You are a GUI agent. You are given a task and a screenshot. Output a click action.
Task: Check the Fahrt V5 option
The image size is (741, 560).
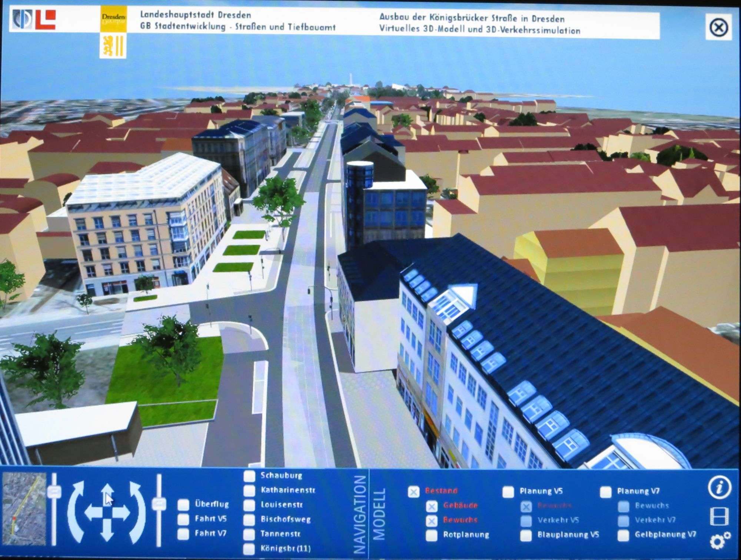[183, 519]
